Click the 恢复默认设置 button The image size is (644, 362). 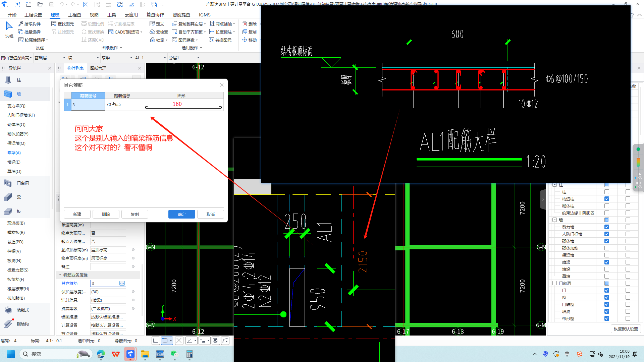pyautogui.click(x=626, y=329)
